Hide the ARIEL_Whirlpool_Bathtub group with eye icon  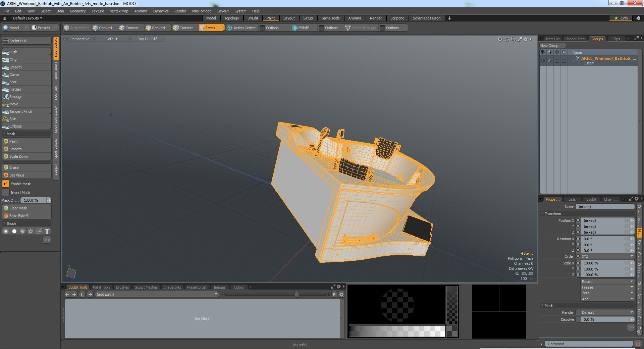[542, 61]
